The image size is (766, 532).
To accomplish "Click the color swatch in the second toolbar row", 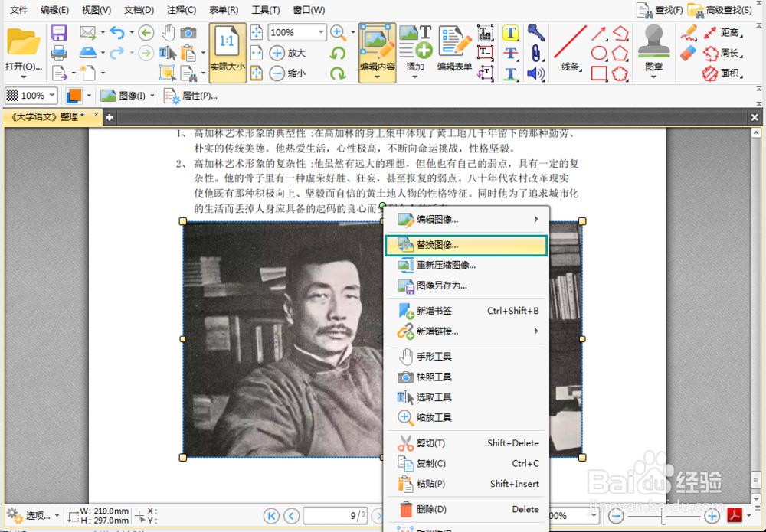I will point(74,95).
